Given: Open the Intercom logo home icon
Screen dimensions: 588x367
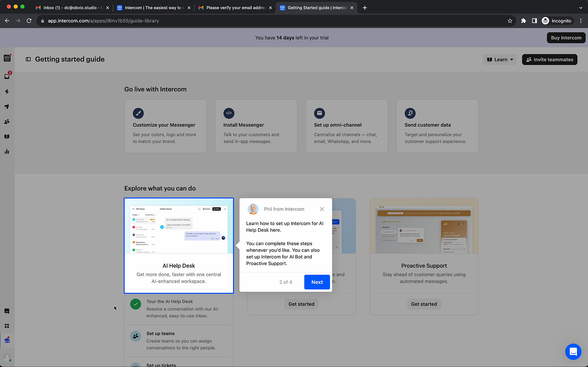Looking at the screenshot, I should [7, 58].
